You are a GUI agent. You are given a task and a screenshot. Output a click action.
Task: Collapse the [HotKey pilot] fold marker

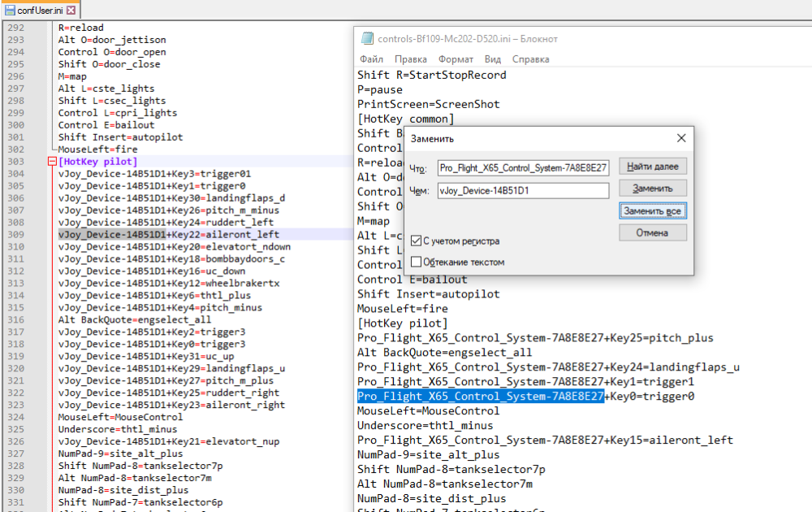[52, 162]
